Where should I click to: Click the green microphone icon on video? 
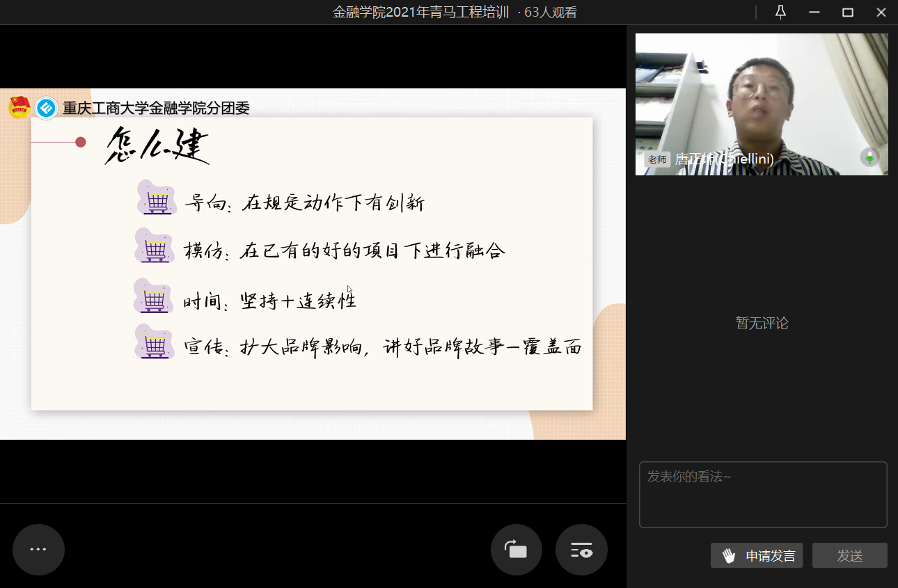pos(869,157)
